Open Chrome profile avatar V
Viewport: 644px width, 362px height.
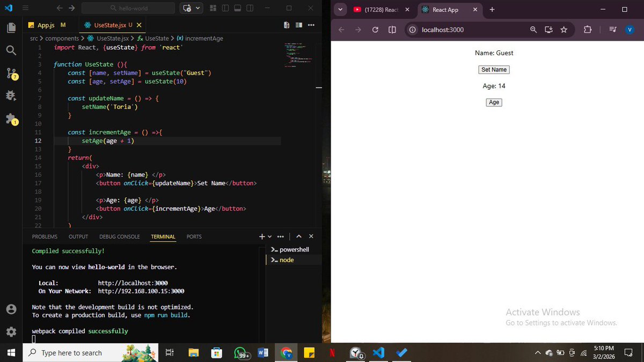point(630,30)
